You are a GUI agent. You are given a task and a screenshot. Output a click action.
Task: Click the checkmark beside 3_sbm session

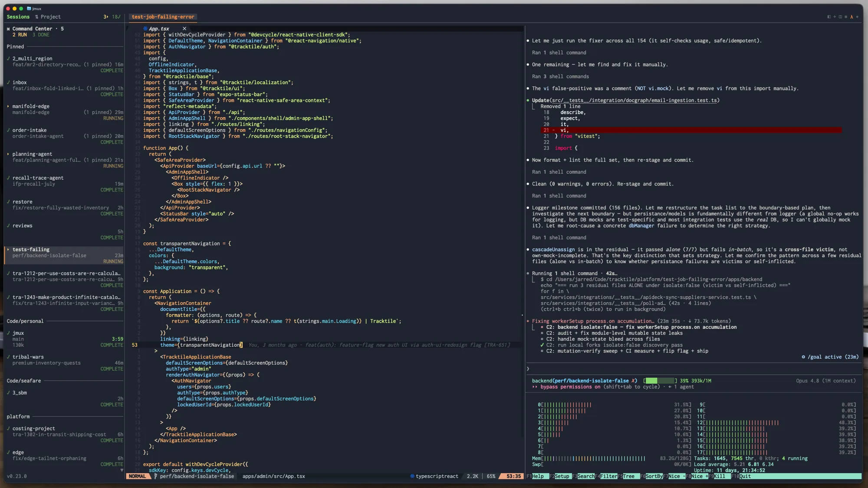coord(8,392)
